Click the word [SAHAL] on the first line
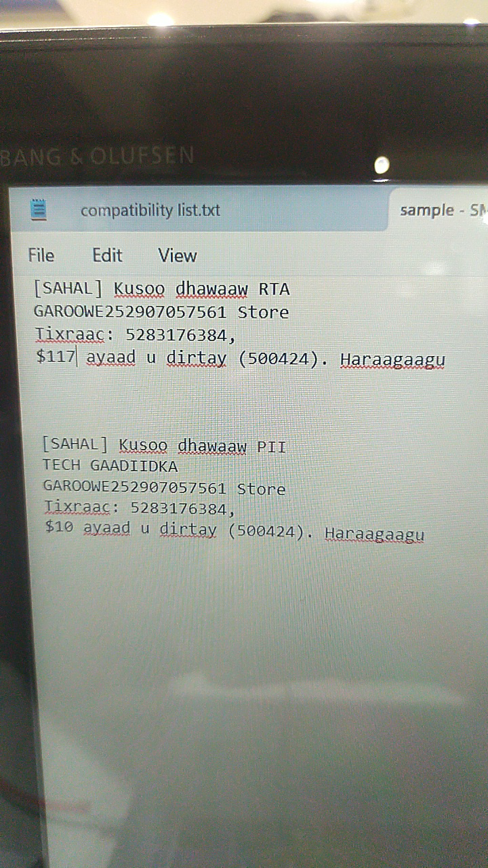Image resolution: width=488 pixels, height=868 pixels. [x=68, y=289]
